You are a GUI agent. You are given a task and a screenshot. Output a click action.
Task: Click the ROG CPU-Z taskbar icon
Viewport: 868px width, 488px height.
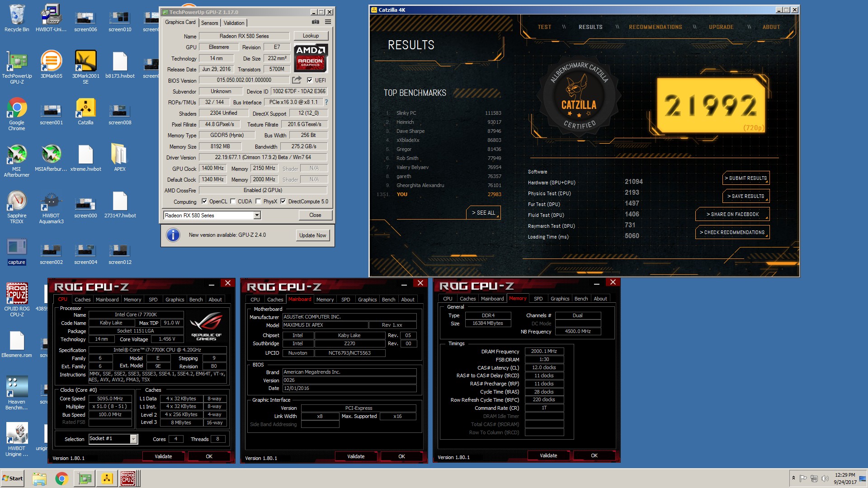pos(128,479)
